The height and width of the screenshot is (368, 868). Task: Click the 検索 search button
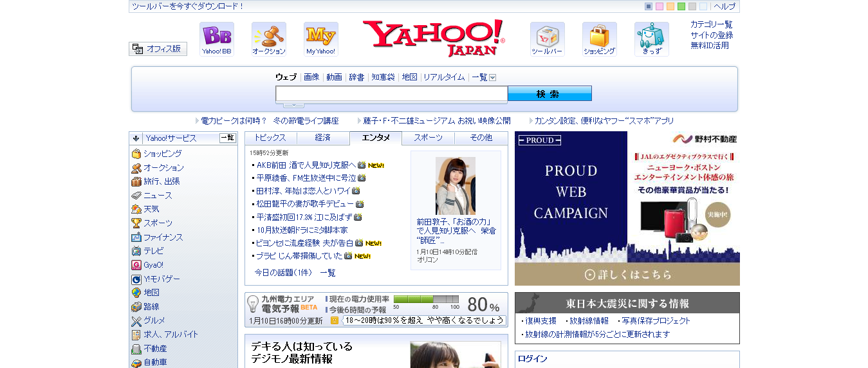click(x=549, y=94)
